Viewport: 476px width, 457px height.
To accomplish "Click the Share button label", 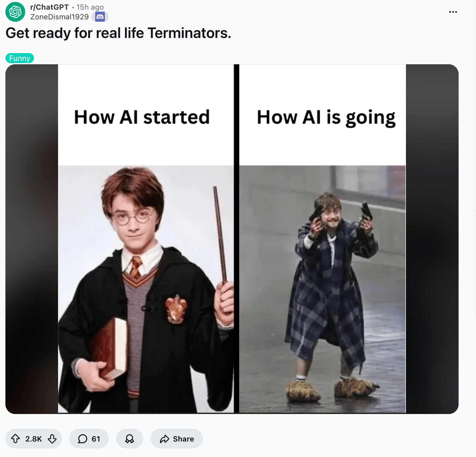I will point(183,439).
